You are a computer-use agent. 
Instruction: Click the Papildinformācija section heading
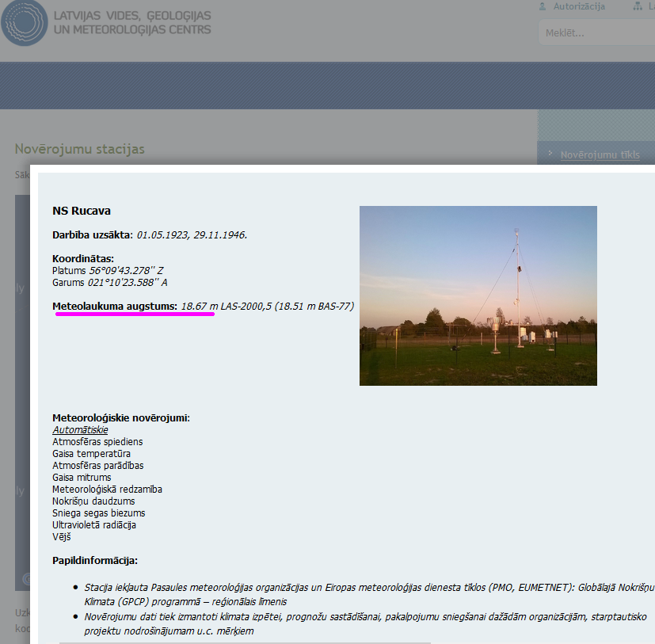pyautogui.click(x=95, y=561)
